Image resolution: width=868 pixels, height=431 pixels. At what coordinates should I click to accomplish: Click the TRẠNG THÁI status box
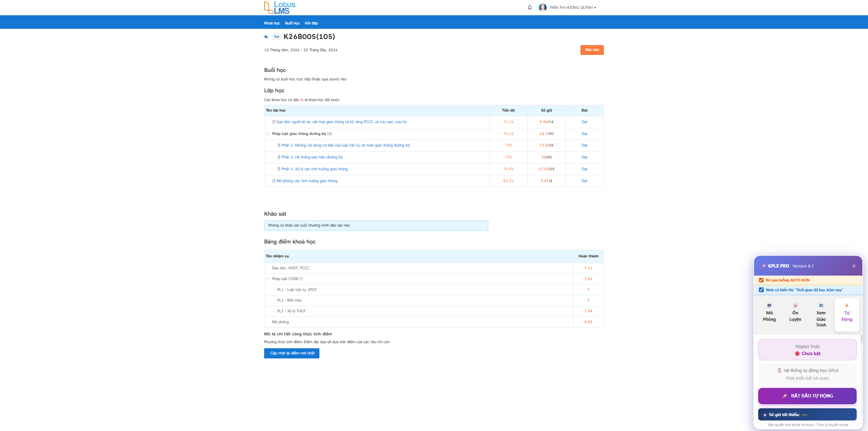pyautogui.click(x=807, y=350)
